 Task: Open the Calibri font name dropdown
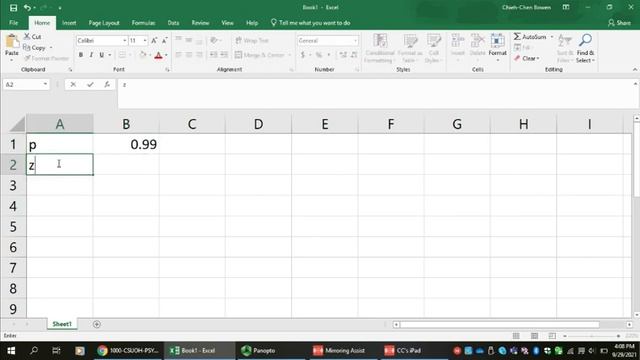(124, 41)
